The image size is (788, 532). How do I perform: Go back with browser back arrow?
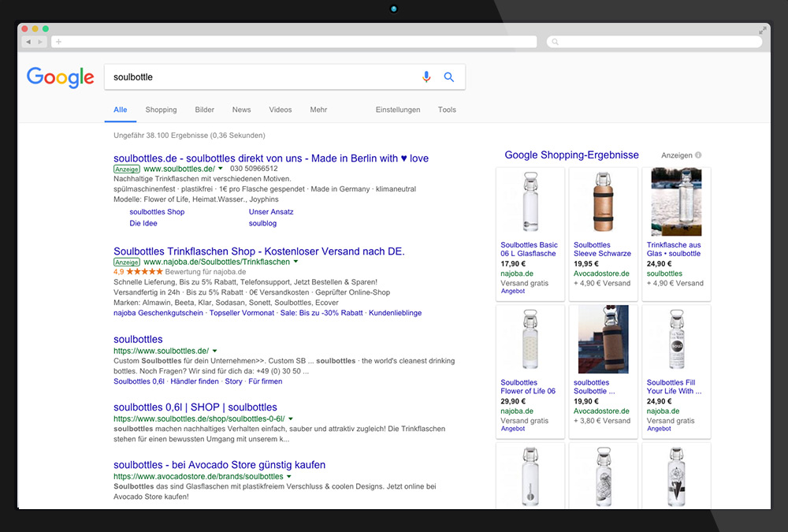tap(28, 42)
